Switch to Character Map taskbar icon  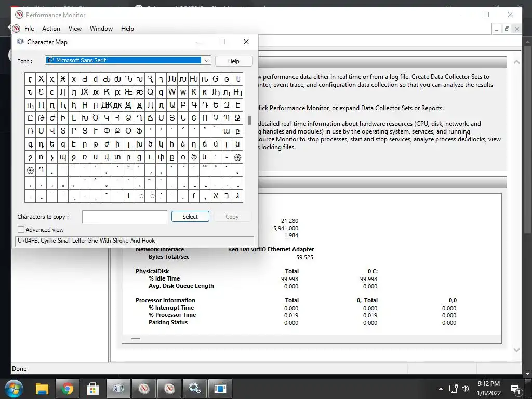pos(118,389)
